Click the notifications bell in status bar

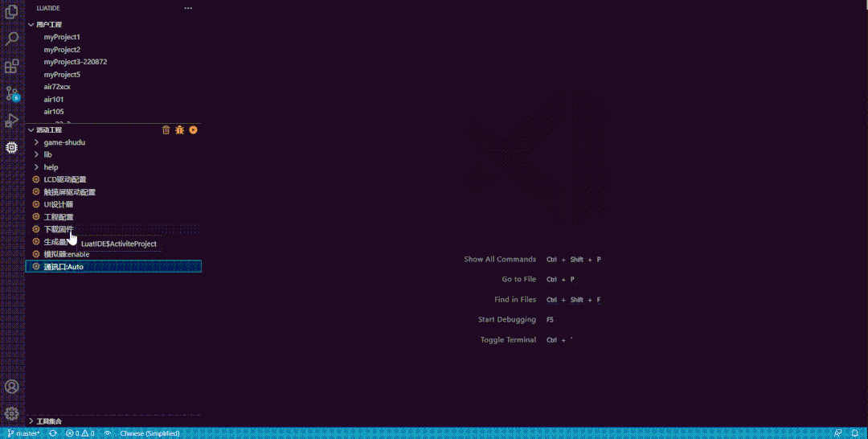pyautogui.click(x=854, y=433)
